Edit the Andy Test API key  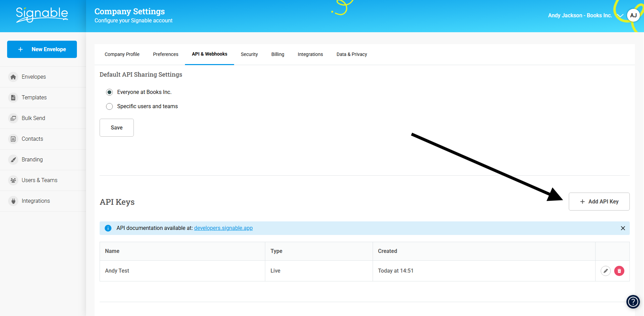(x=605, y=271)
